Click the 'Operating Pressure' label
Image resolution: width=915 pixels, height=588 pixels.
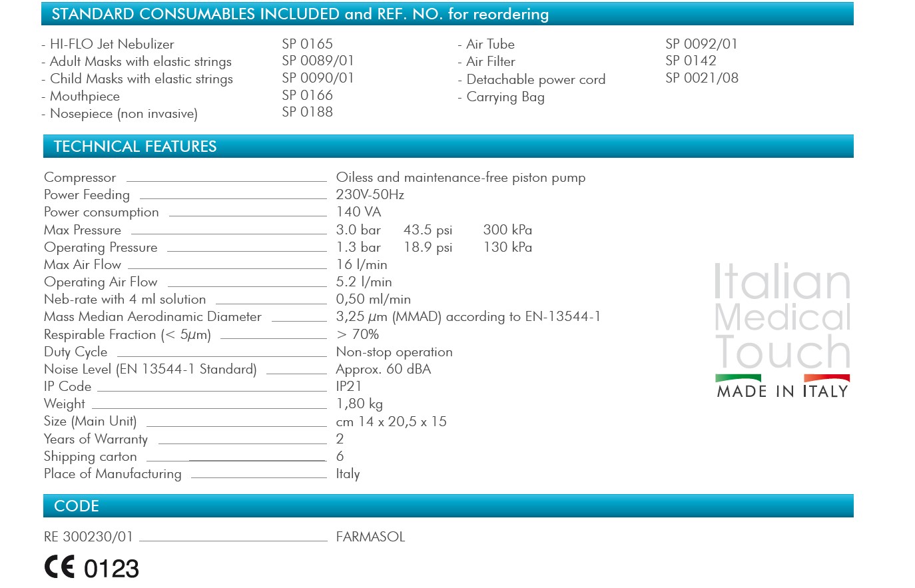(x=101, y=248)
